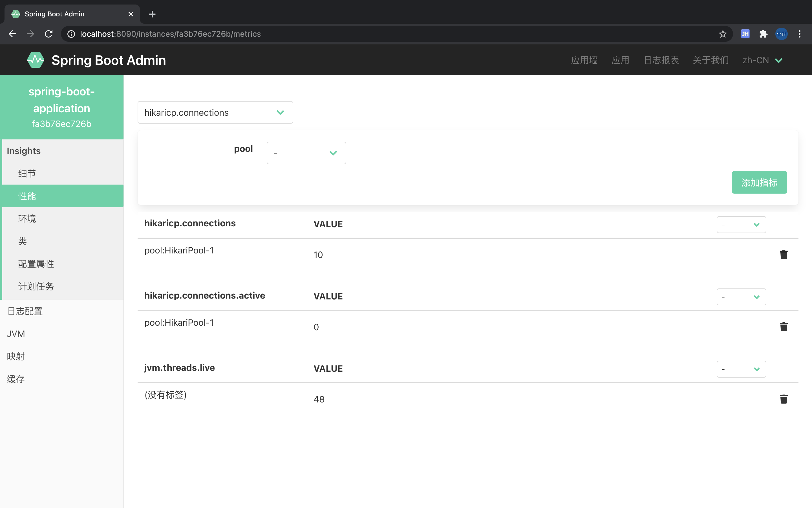Click the value 10
The width and height of the screenshot is (812, 508).
coord(318,255)
